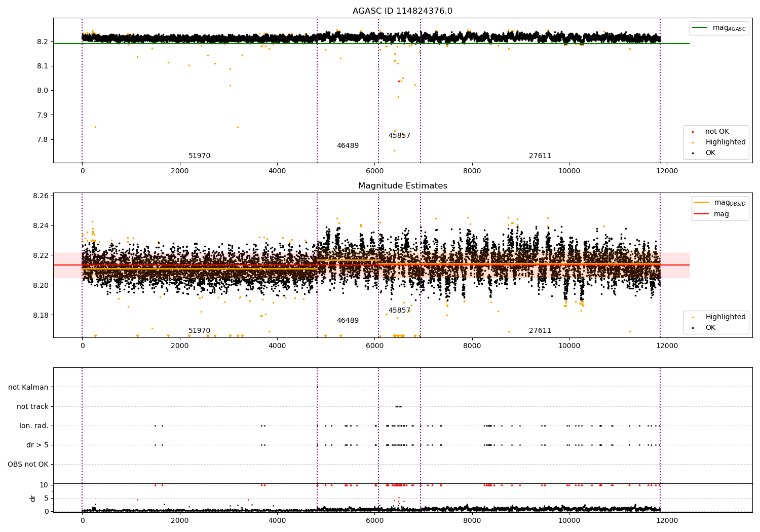Click obsid label '46489' in top plot
This screenshot has height=532, width=760.
[348, 146]
